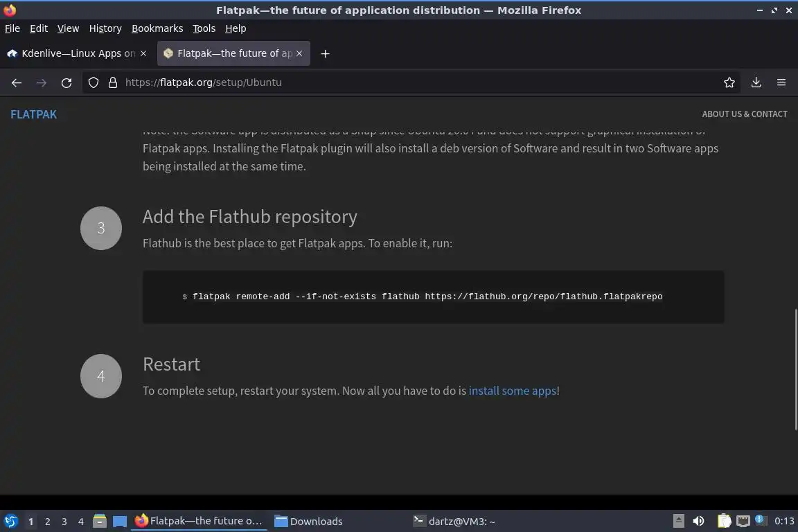Launch the file manager from the taskbar quicklaunch
Screen dimensions: 798x532
point(100,522)
